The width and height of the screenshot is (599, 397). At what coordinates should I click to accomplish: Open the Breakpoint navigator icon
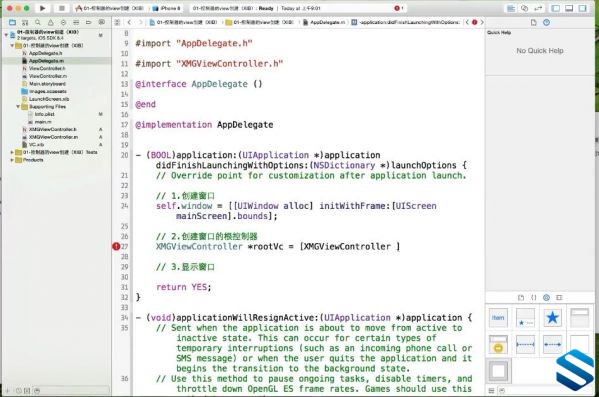89,23
